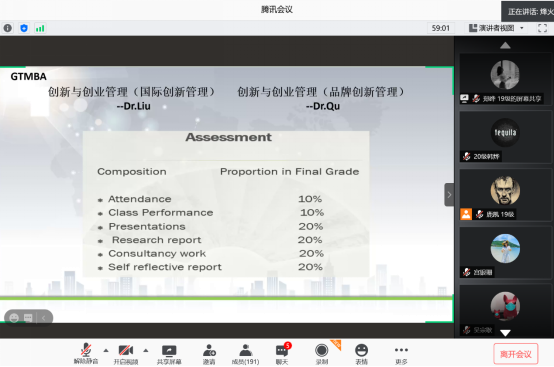Start recording with the record icon
Image resolution: width=554 pixels, height=367 pixels.
click(x=322, y=354)
